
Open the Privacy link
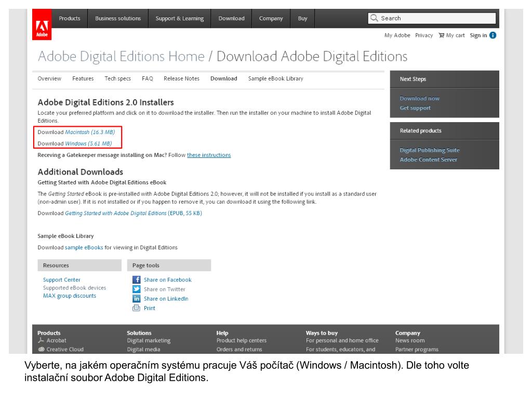pos(424,35)
